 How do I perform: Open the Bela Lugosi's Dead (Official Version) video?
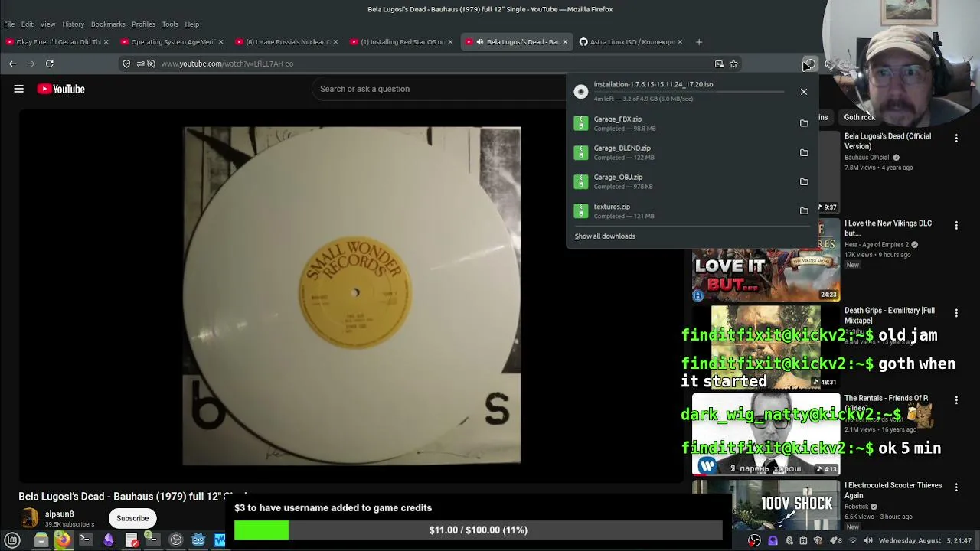[887, 141]
